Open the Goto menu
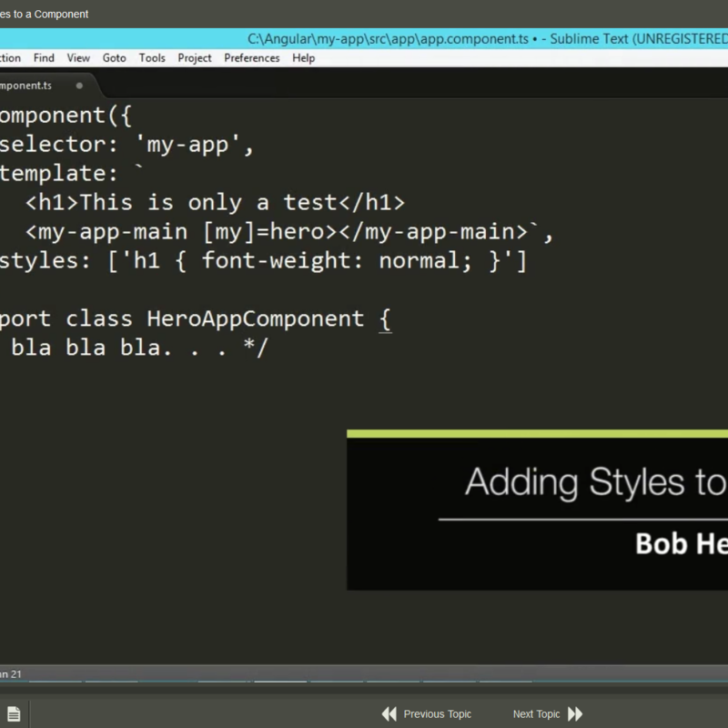 115,58
